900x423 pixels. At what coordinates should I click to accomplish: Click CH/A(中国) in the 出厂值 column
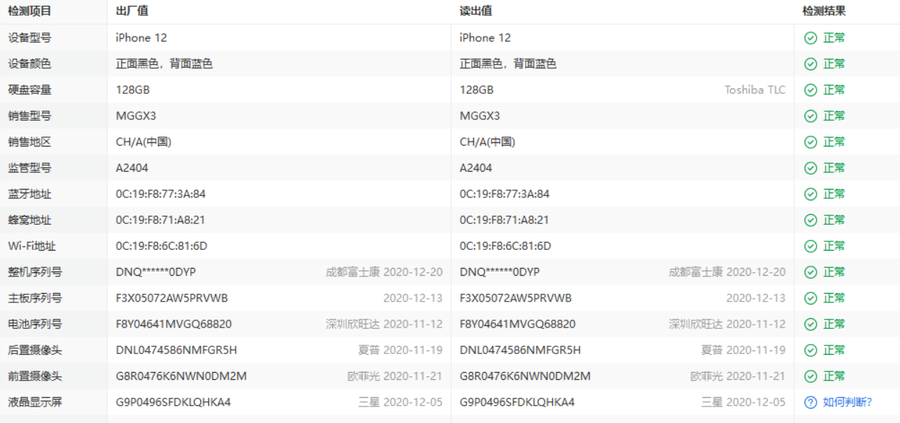click(143, 142)
